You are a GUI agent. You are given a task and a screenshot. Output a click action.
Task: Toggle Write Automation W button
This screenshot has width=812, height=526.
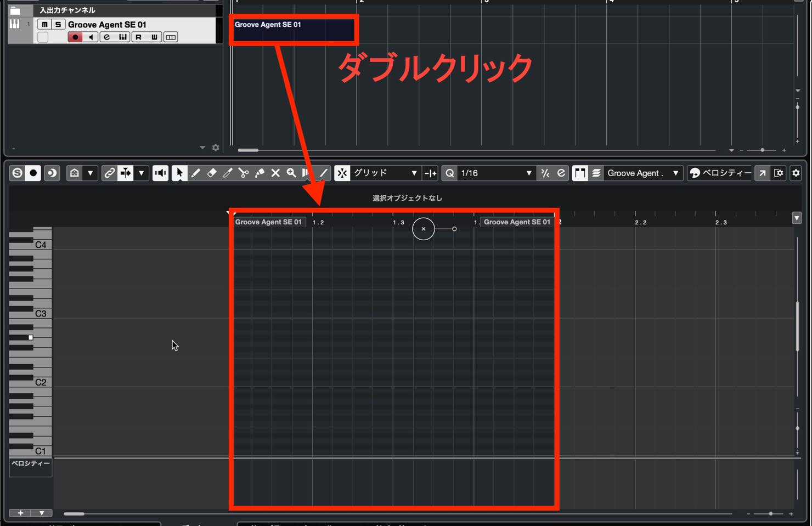pyautogui.click(x=154, y=37)
